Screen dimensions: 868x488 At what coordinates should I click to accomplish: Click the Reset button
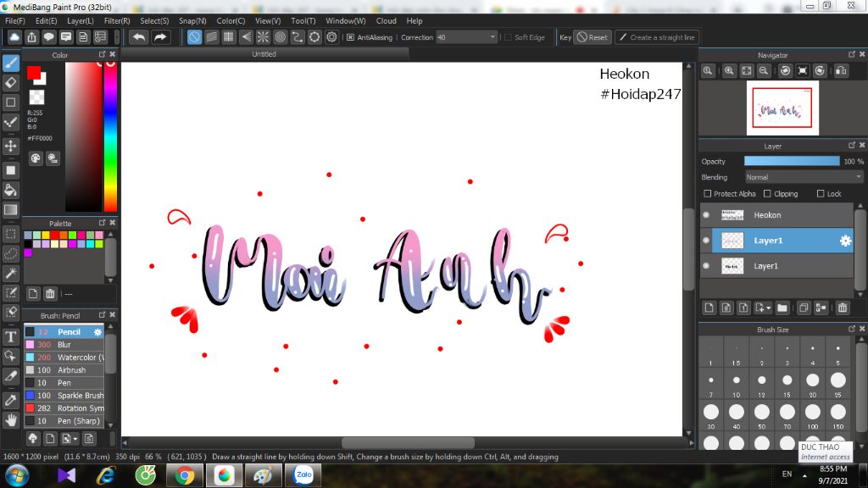593,37
